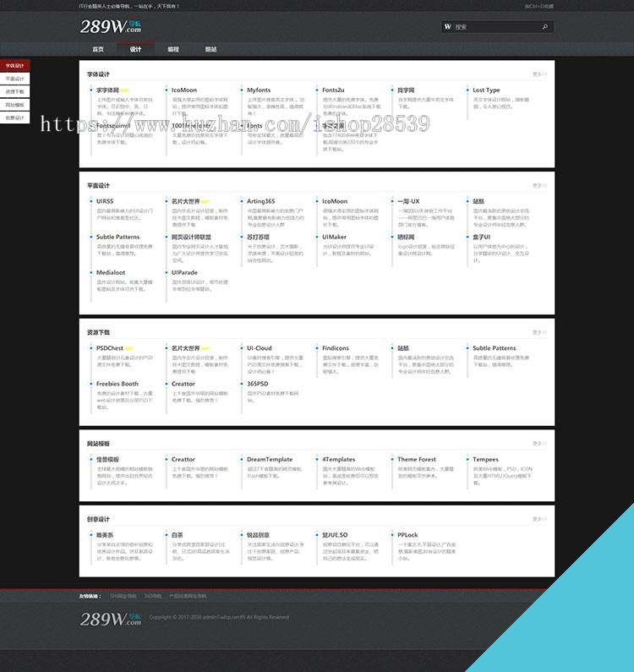Select 资源下载 in the left sidebar
This screenshot has width=634, height=672.
tap(14, 92)
